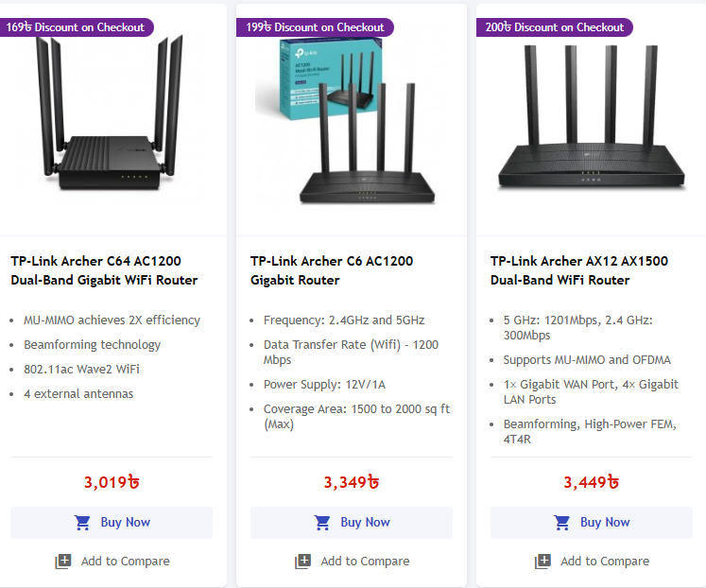Click compare icon under Archer C64 router
The width and height of the screenshot is (706, 588).
[x=63, y=562]
